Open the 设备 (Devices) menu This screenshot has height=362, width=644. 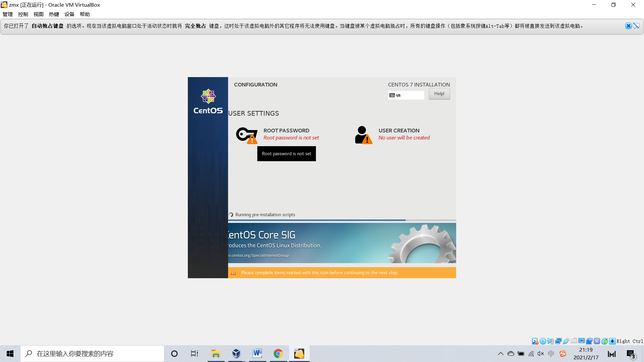69,14
